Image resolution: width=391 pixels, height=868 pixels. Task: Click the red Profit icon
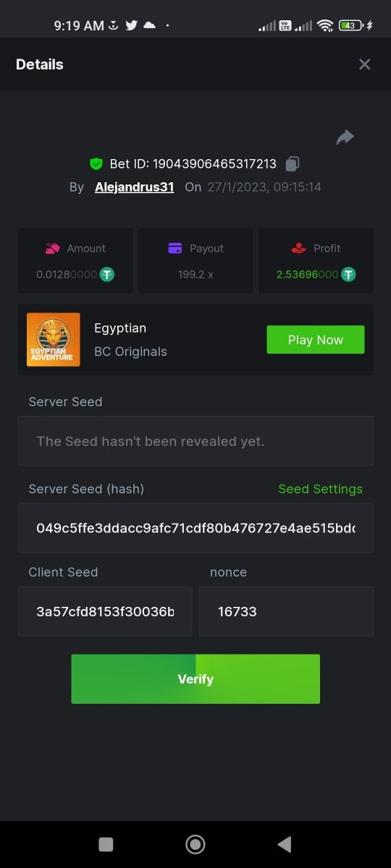coord(298,248)
